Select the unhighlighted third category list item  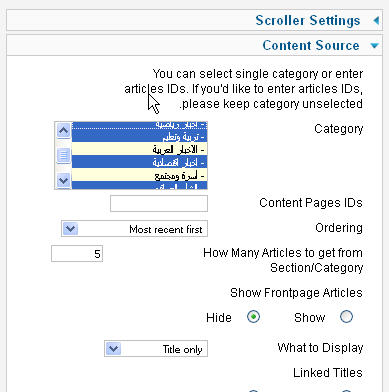139,149
